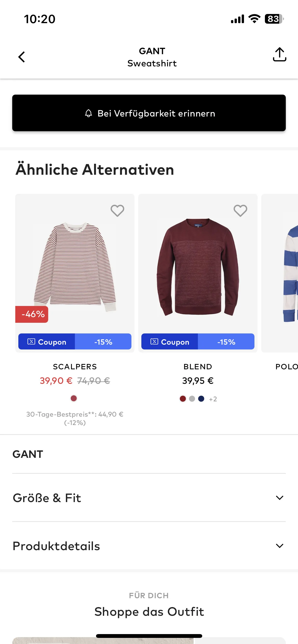Favorite the Scalpers striped sweatshirt heart
Image resolution: width=298 pixels, height=644 pixels.
tap(117, 211)
